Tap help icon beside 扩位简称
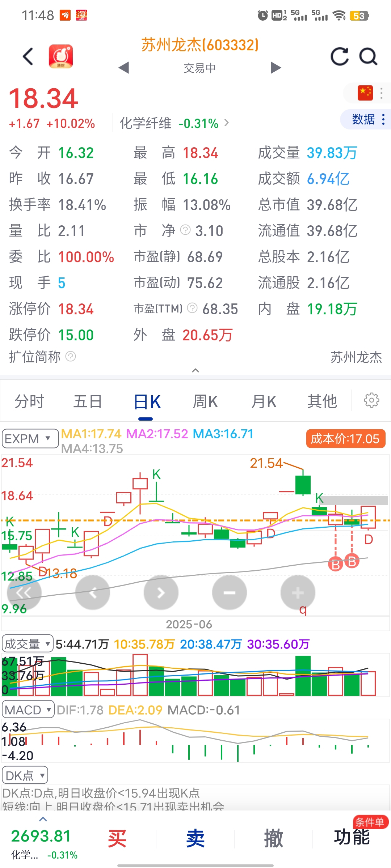The image size is (391, 868). [71, 357]
